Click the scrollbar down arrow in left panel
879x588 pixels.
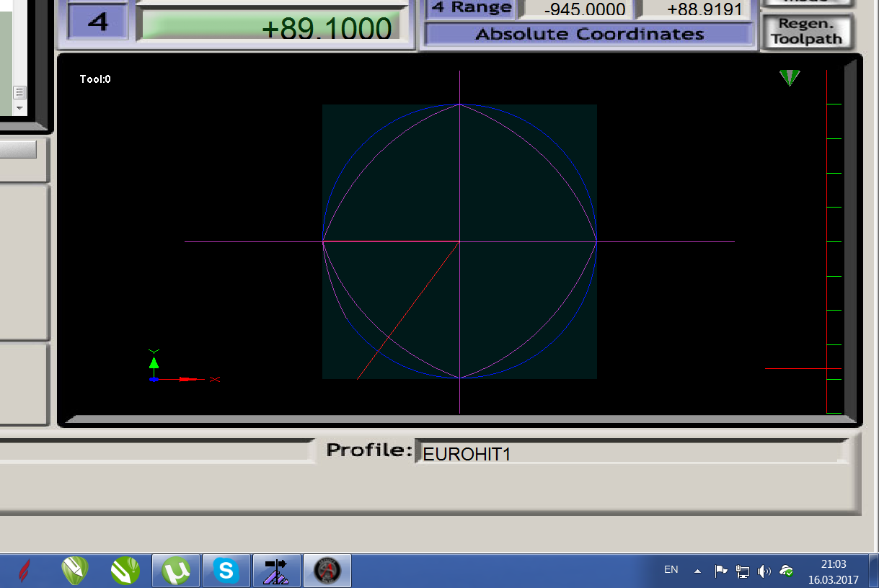(x=19, y=108)
